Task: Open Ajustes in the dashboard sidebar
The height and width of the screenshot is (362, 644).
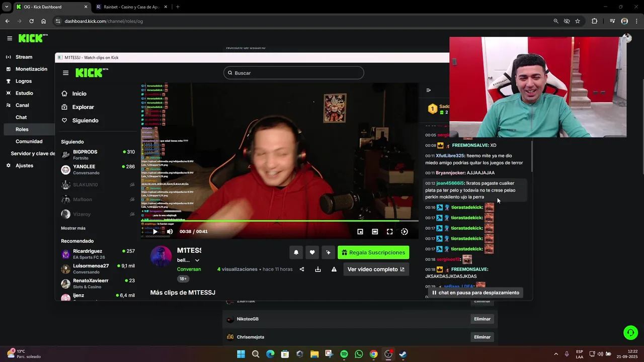Action: pyautogui.click(x=24, y=165)
